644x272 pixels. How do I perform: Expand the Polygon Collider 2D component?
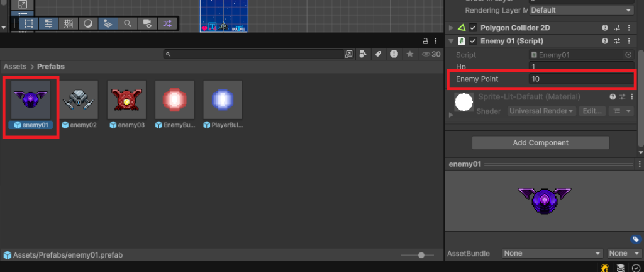tap(451, 28)
